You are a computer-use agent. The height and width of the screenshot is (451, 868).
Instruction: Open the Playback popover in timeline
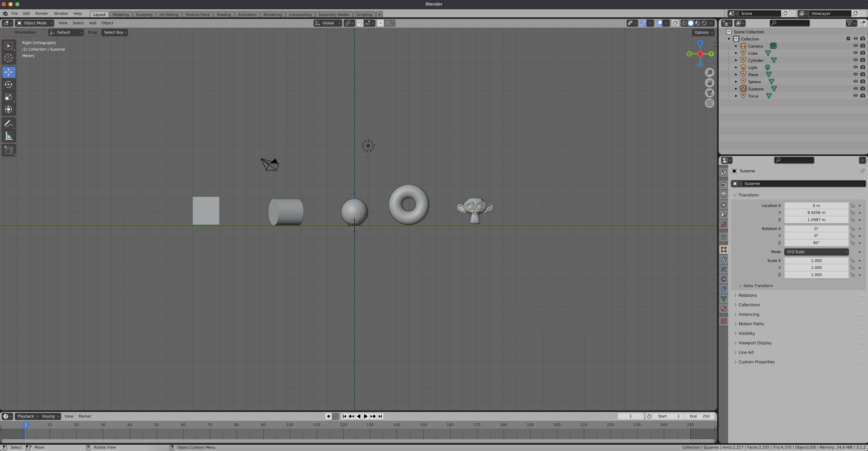click(x=28, y=416)
